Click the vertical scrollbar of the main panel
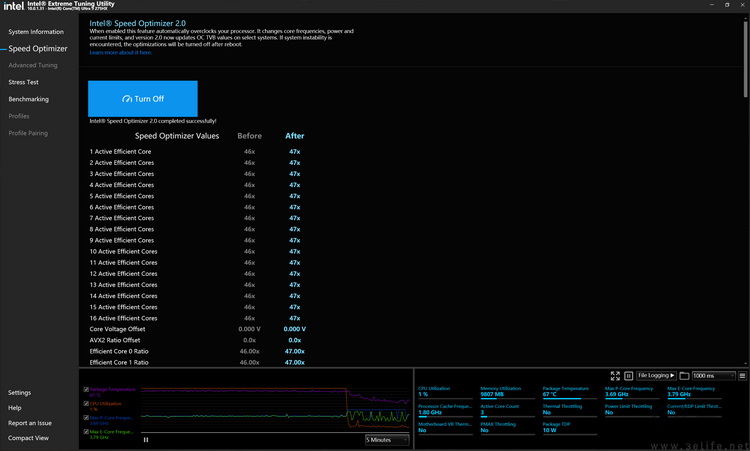 745,57
